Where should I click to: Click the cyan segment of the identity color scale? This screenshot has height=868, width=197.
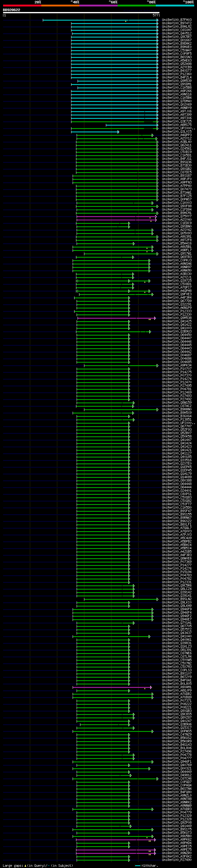pos(175,6)
